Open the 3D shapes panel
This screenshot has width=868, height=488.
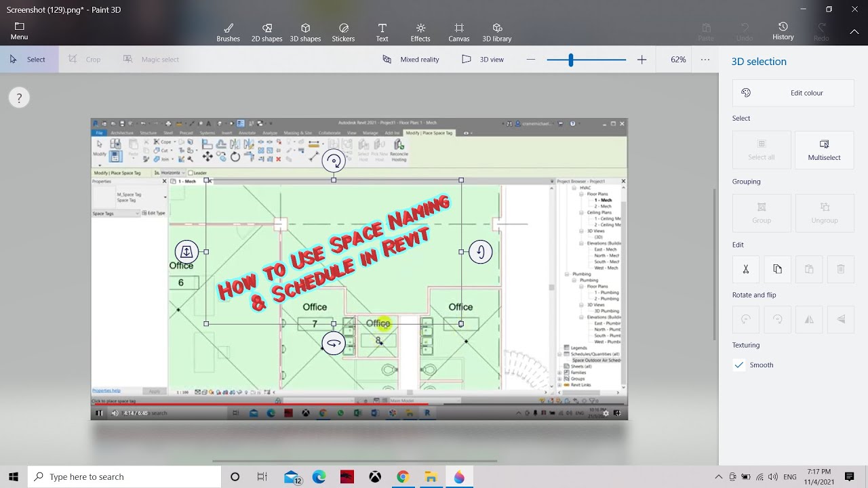point(305,33)
